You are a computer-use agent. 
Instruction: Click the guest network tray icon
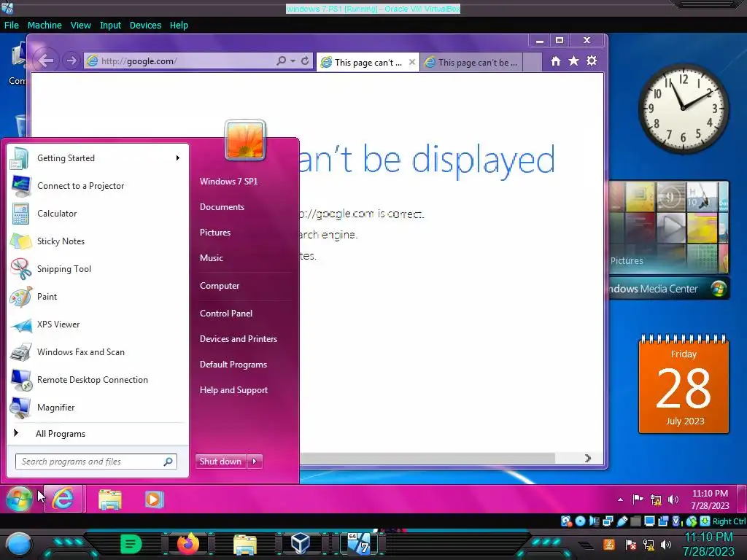[x=656, y=500]
